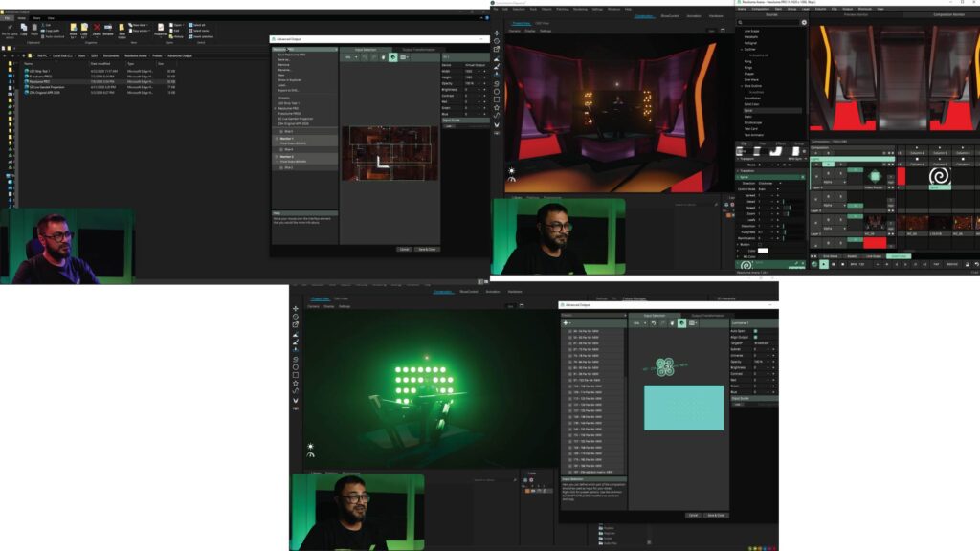Image resolution: width=980 pixels, height=551 pixels.
Task: Toggle the Auto Span checkbox
Action: pos(756,331)
